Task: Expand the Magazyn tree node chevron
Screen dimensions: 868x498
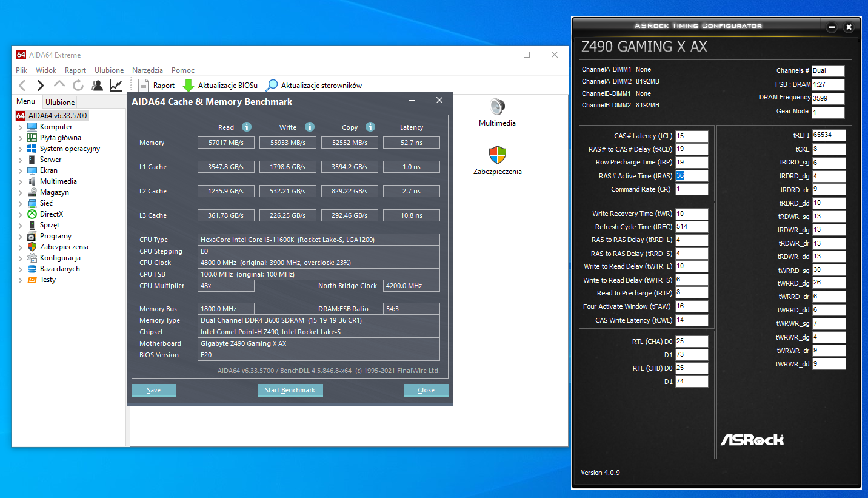Action: (x=21, y=192)
